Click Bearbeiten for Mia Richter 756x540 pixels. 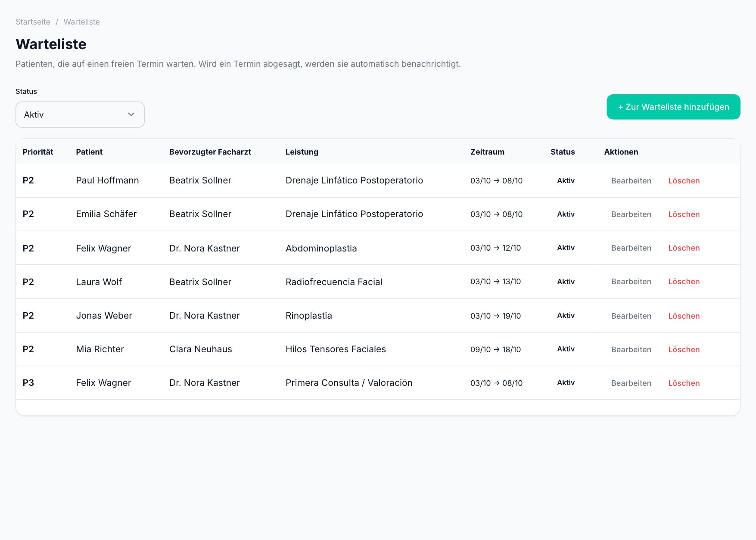tap(631, 350)
